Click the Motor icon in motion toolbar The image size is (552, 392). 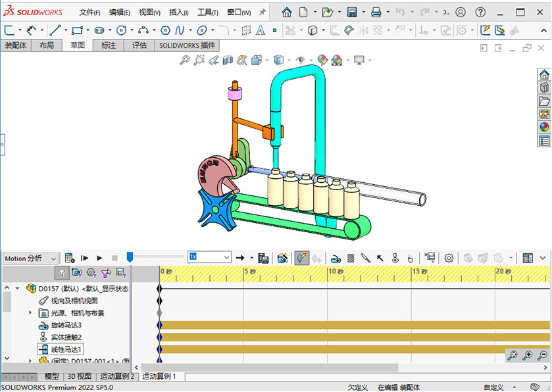(335, 258)
